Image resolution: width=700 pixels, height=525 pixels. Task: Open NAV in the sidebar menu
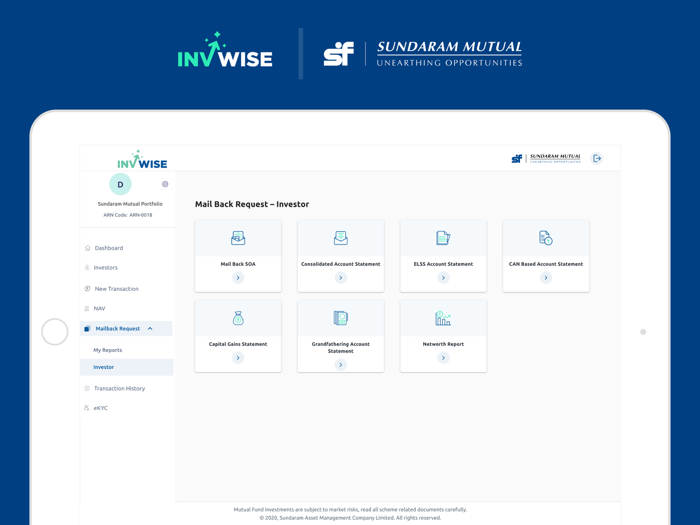click(x=99, y=308)
